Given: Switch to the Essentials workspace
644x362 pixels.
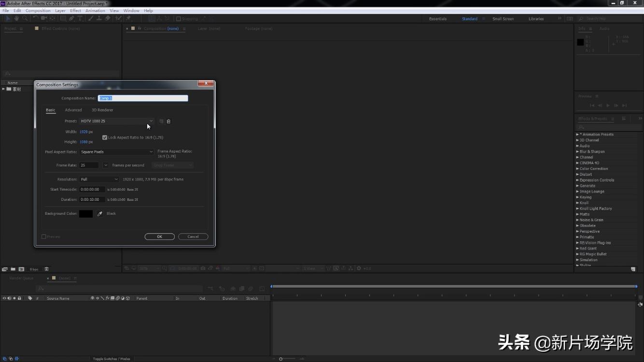Looking at the screenshot, I should tap(438, 19).
